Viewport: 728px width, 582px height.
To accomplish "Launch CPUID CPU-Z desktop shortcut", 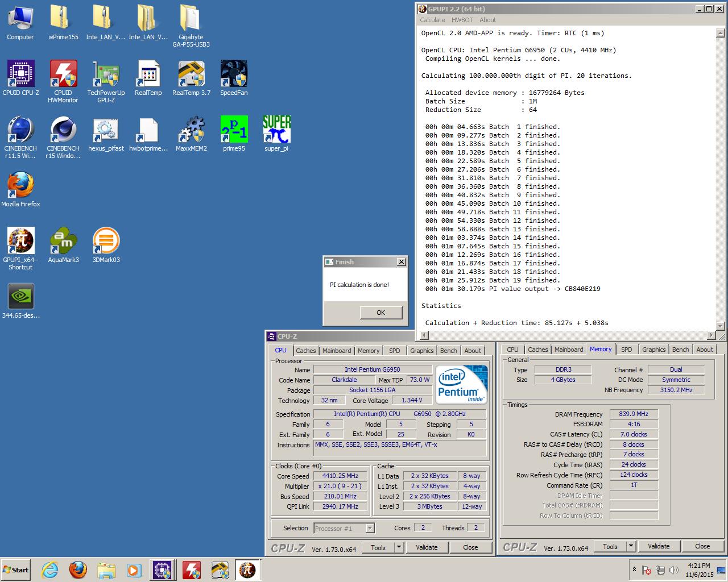I will 20,78.
